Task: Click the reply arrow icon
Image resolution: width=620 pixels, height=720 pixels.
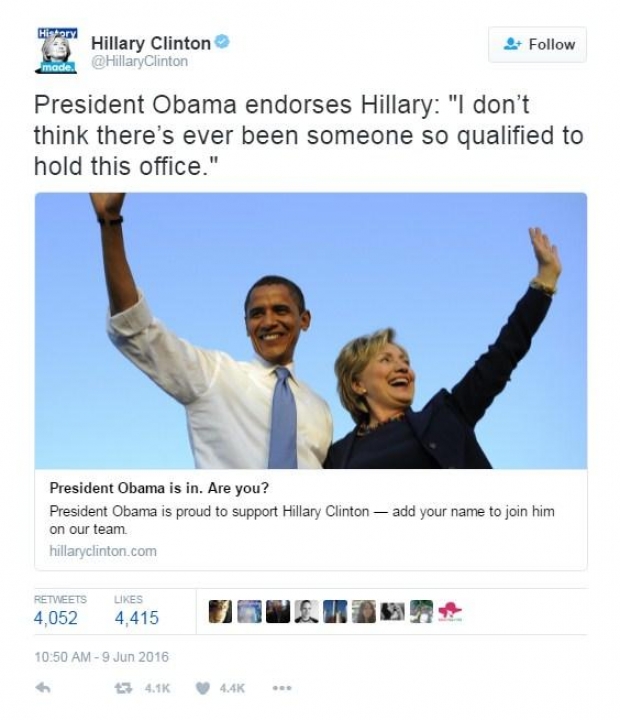Action: pos(43,687)
